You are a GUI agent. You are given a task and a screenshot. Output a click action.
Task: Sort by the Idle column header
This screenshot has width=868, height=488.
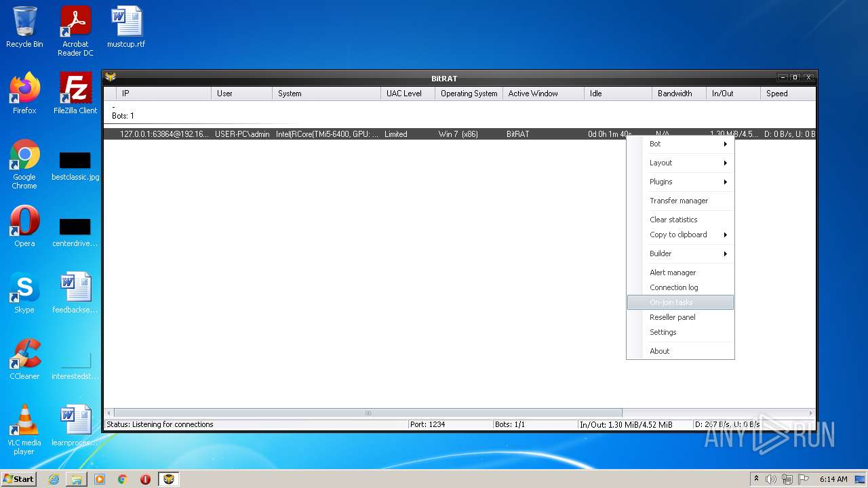coord(618,94)
